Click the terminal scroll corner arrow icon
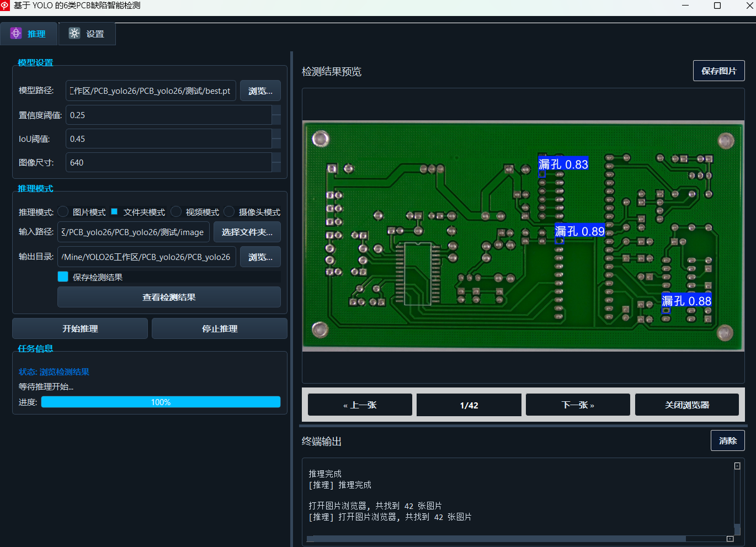 pos(730,539)
